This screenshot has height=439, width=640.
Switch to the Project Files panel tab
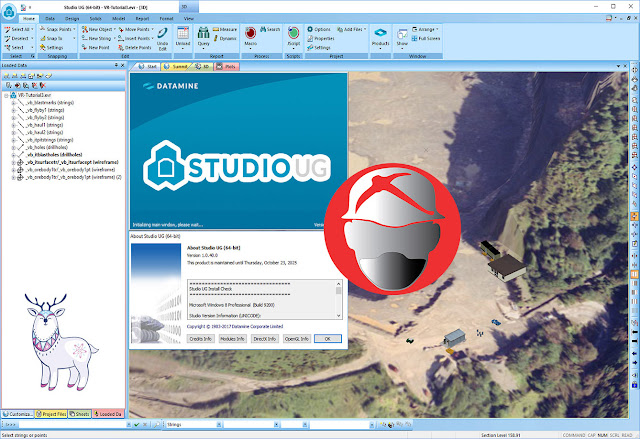click(x=51, y=414)
